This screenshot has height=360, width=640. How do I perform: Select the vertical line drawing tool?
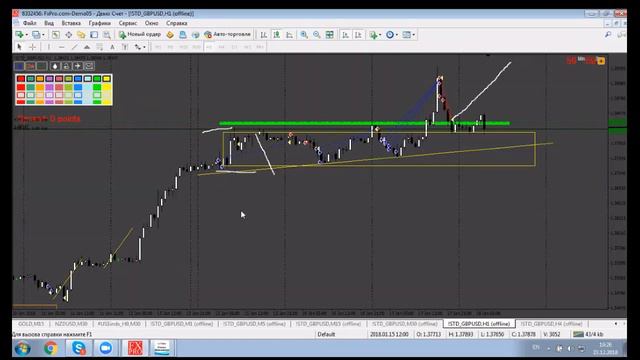tap(49, 47)
